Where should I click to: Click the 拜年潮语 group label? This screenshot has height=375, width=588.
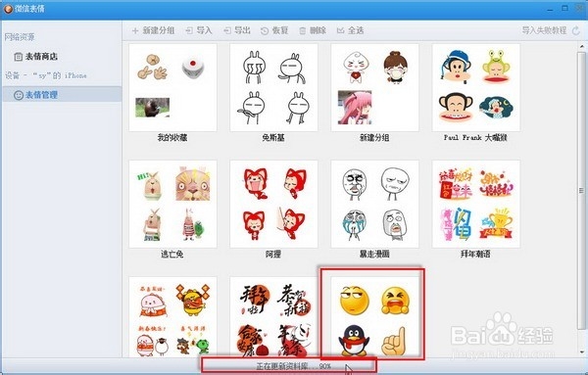pos(475,255)
